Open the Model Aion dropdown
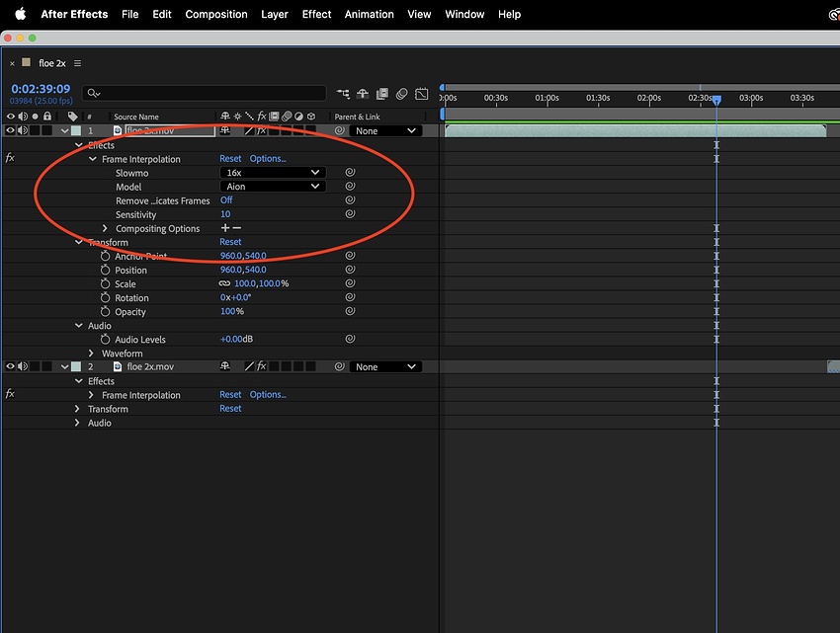This screenshot has height=633, width=840. 273,187
